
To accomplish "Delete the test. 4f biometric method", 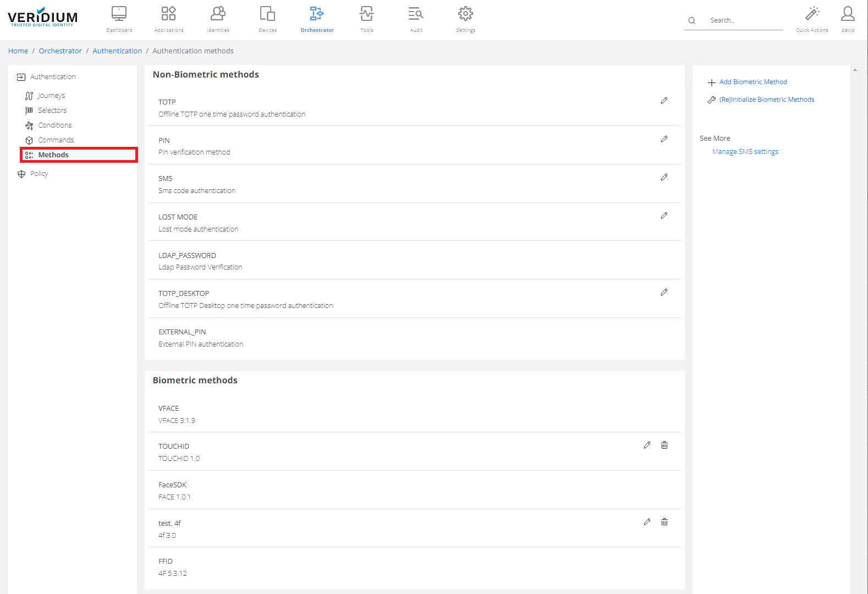I will tap(664, 522).
